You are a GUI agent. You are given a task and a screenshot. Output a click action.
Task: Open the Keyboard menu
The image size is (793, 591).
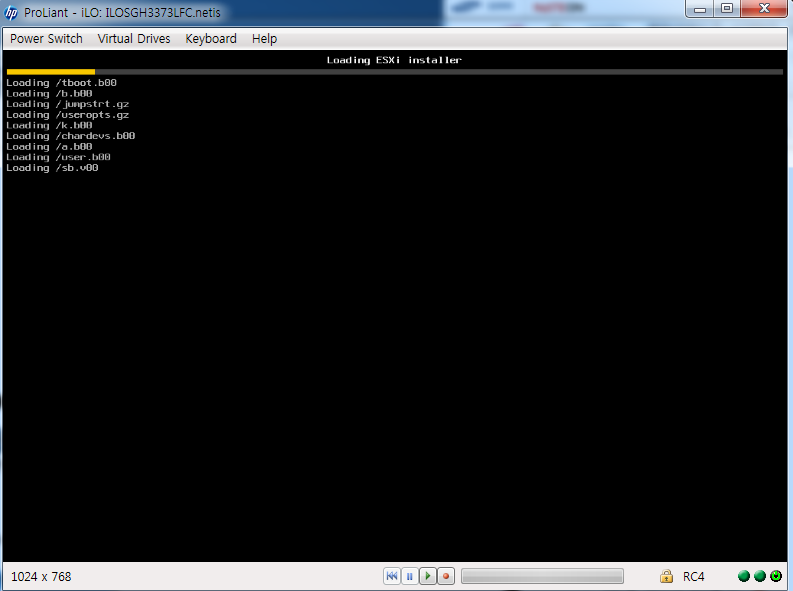[x=211, y=39]
